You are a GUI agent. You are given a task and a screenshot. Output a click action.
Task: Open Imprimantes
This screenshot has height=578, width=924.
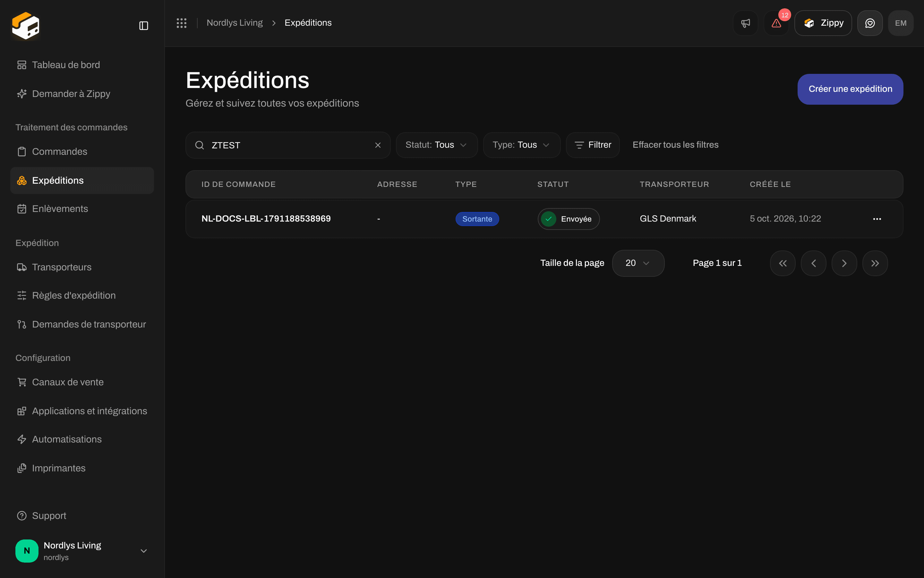pos(82,468)
